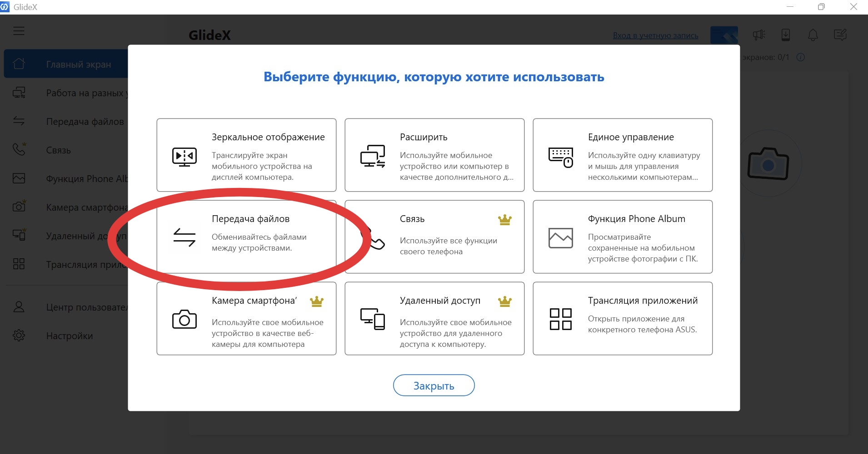Click the mobile download icon in header
This screenshot has height=454, width=868.
click(x=786, y=35)
